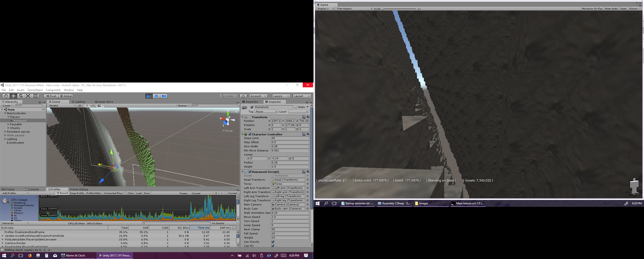Select the Rect Transform tool icon
644x259 pixels.
click(36, 96)
